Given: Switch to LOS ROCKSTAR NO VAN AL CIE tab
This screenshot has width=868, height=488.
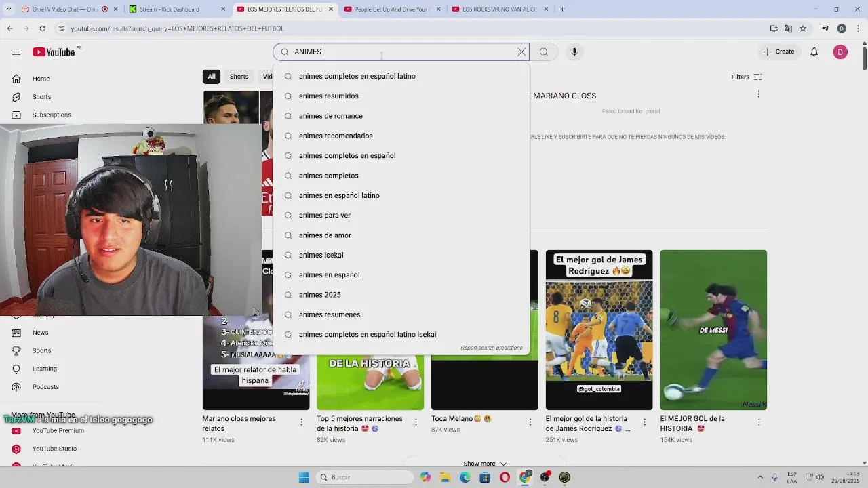Looking at the screenshot, I should click(500, 9).
